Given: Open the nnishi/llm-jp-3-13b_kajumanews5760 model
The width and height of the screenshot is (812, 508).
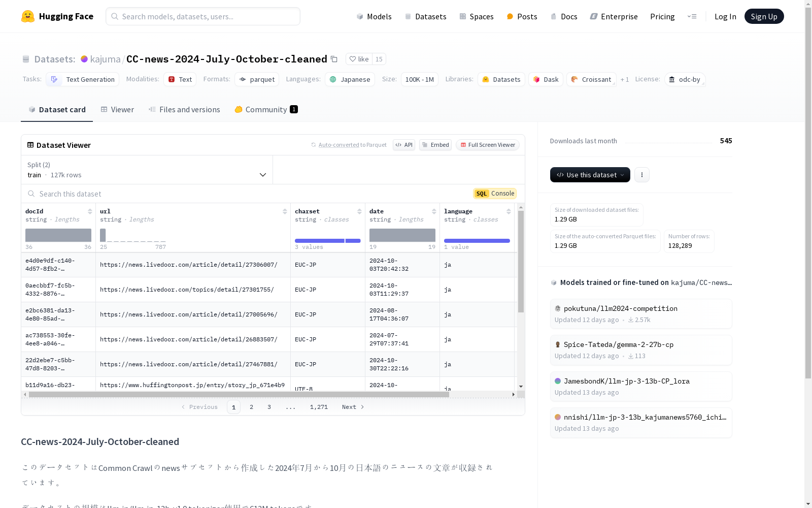Looking at the screenshot, I should pos(641,423).
